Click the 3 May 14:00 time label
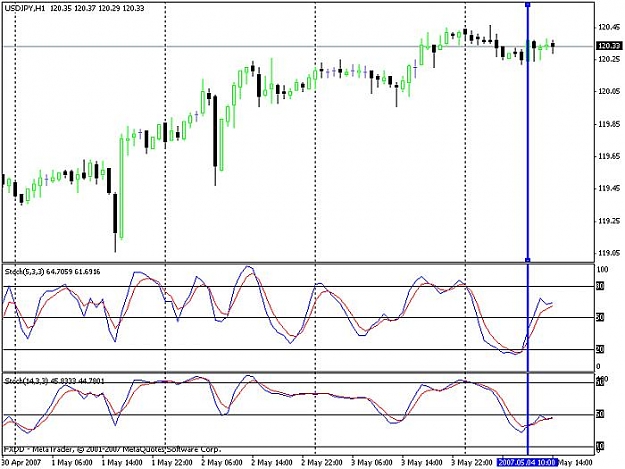This screenshot has width=625, height=469. [x=422, y=463]
